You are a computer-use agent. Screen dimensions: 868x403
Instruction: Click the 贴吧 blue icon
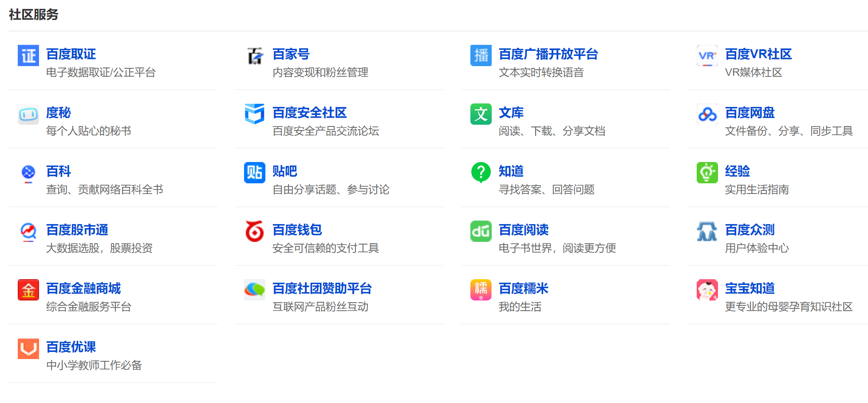point(255,173)
